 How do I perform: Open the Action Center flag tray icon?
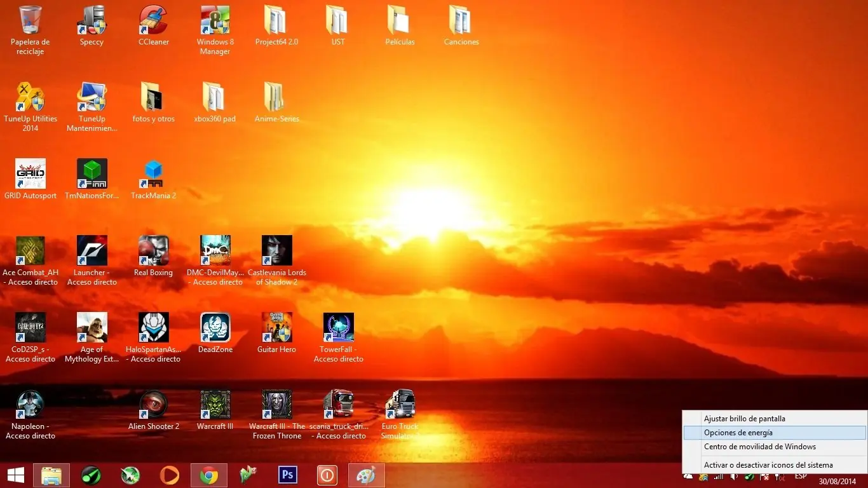click(764, 477)
